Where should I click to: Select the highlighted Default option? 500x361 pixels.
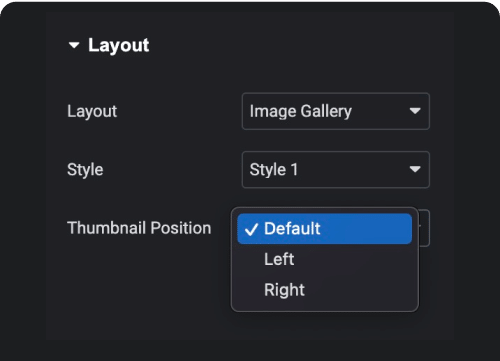click(x=325, y=229)
